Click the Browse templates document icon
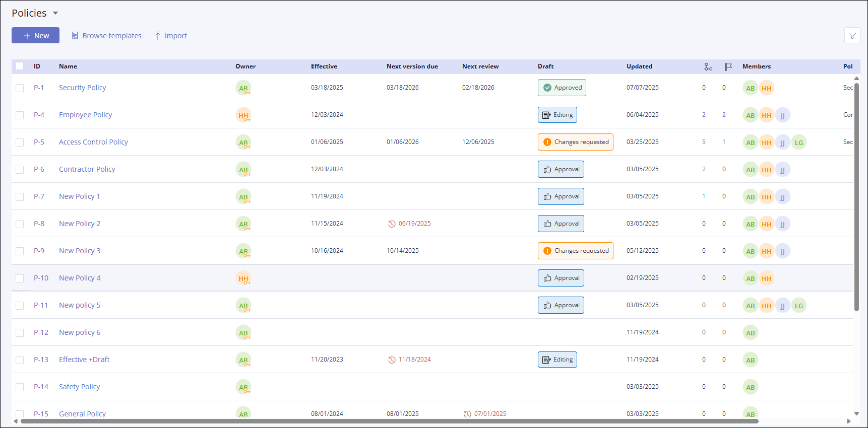The image size is (868, 428). coord(75,36)
